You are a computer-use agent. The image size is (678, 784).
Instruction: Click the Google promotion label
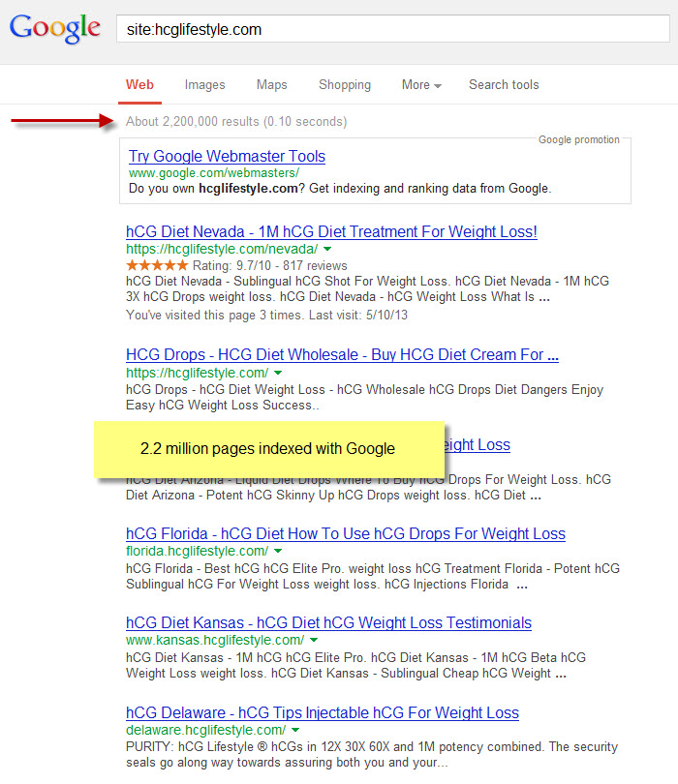coord(579,139)
